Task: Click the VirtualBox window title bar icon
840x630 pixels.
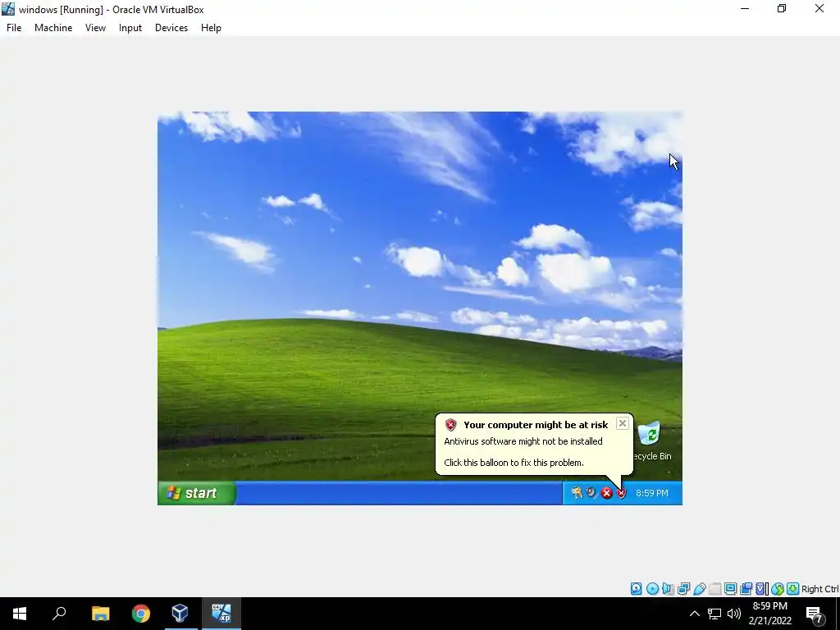Action: 8,9
